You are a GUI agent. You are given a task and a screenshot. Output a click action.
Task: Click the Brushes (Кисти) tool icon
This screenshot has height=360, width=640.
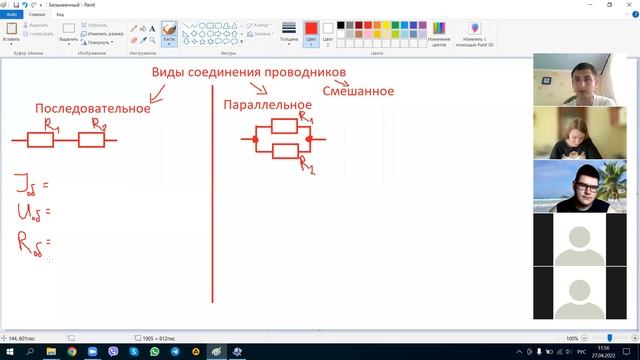[169, 29]
